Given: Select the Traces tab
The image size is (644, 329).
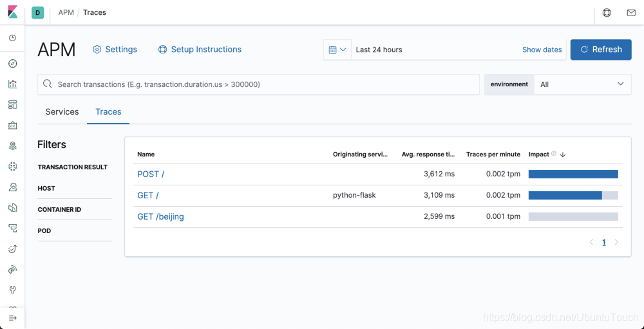Looking at the screenshot, I should pos(108,112).
